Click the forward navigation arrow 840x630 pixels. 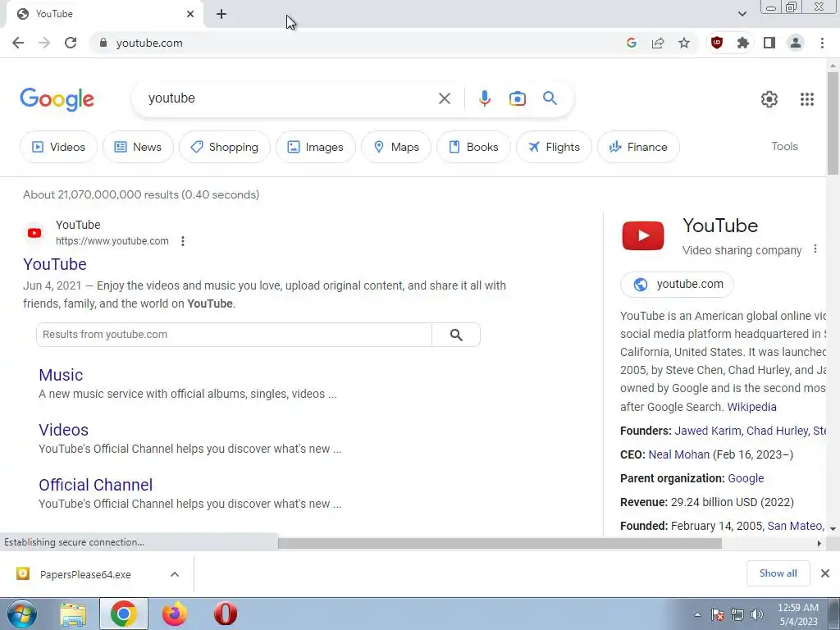point(44,43)
